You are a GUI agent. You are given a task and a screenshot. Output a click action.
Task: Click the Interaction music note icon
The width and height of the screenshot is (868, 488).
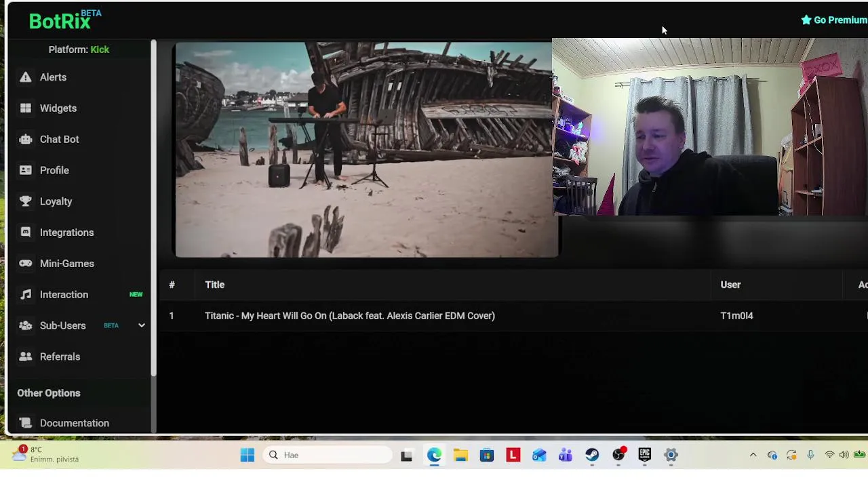[26, 295]
